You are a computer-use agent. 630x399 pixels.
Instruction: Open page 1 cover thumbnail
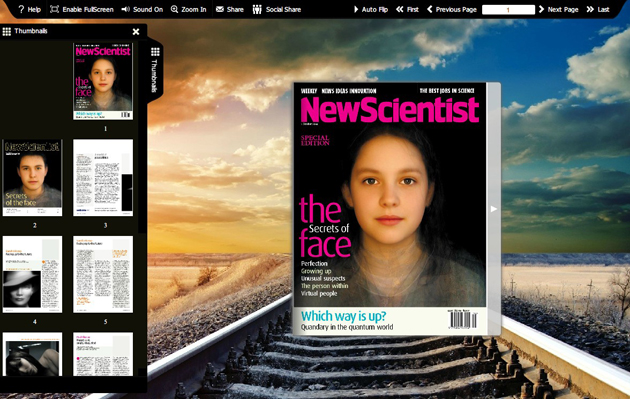pos(103,81)
